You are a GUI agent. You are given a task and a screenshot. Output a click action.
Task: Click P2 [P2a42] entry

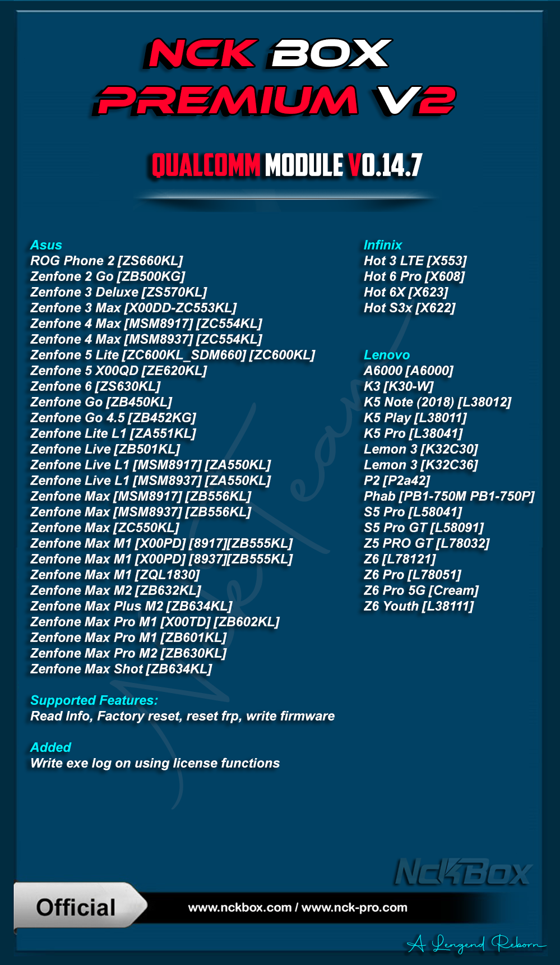(397, 481)
